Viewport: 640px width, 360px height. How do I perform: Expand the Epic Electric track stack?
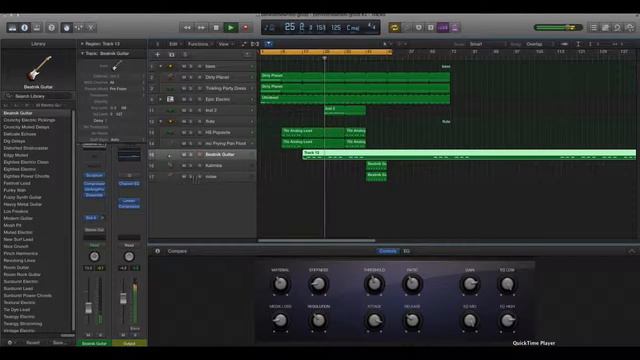pos(161,99)
